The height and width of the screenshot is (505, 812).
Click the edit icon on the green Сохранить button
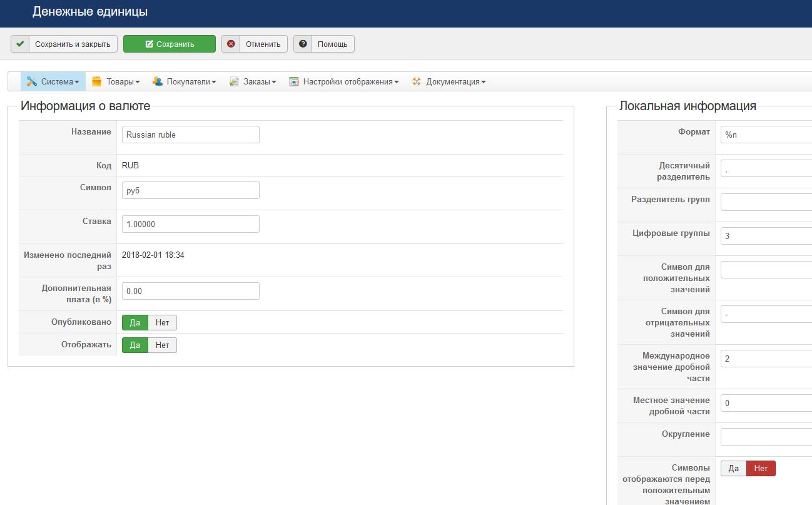click(149, 44)
